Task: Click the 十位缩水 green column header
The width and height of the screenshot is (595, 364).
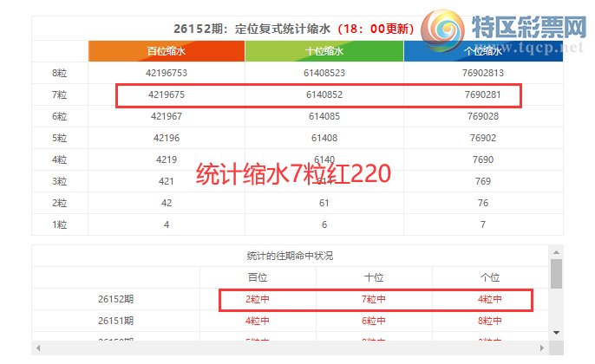Action: 324,51
